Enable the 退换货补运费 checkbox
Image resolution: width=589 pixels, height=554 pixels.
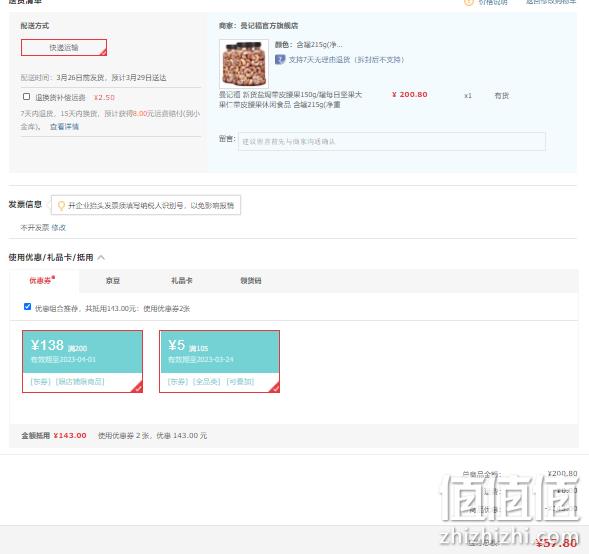26,97
